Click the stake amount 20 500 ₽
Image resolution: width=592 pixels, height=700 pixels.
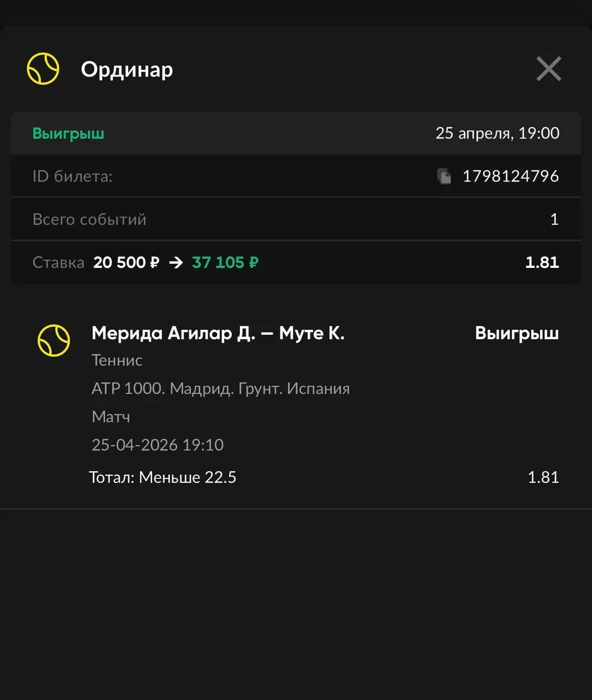(126, 262)
